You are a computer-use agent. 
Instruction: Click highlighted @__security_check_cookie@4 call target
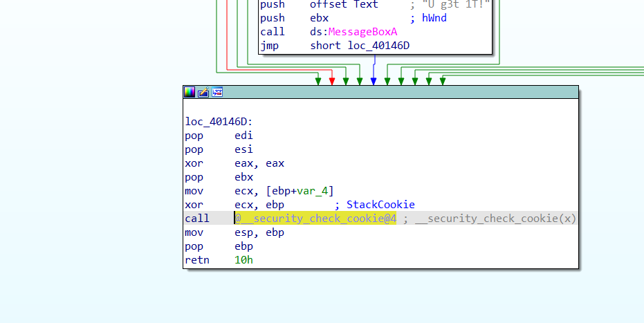[x=315, y=219]
